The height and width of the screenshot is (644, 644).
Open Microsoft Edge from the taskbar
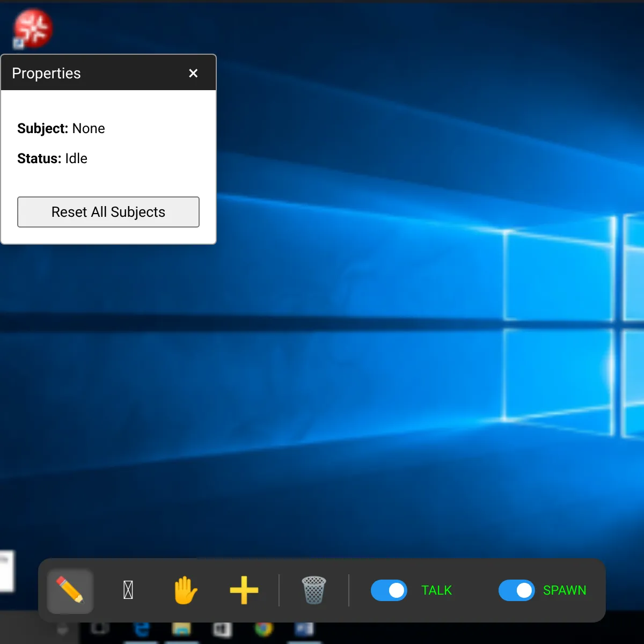coord(142,630)
